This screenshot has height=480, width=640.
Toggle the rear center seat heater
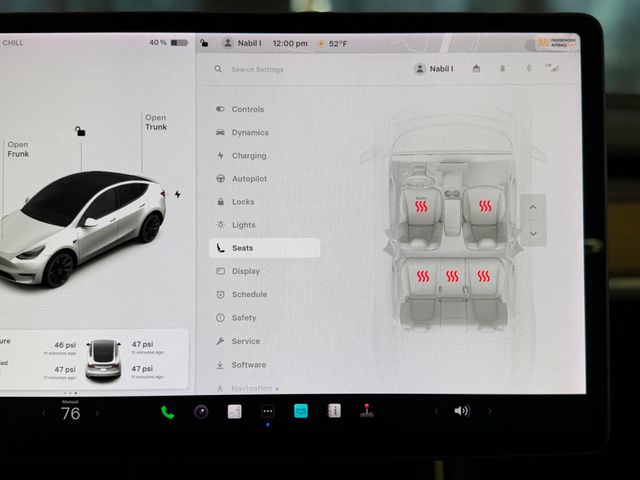pos(452,277)
